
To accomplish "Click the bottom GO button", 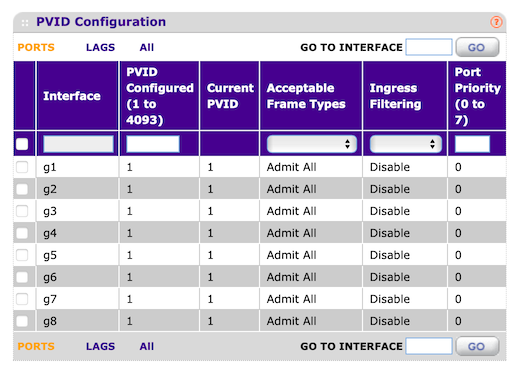I will click(477, 346).
